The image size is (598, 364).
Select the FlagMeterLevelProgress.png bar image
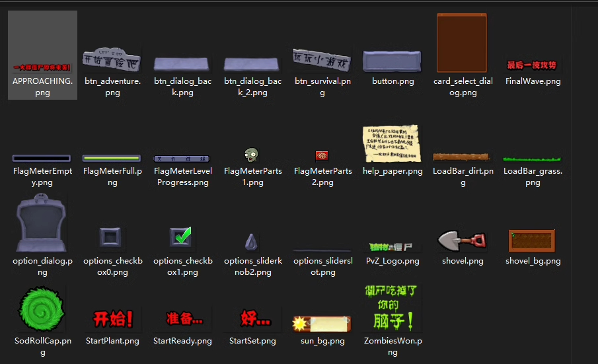click(182, 159)
